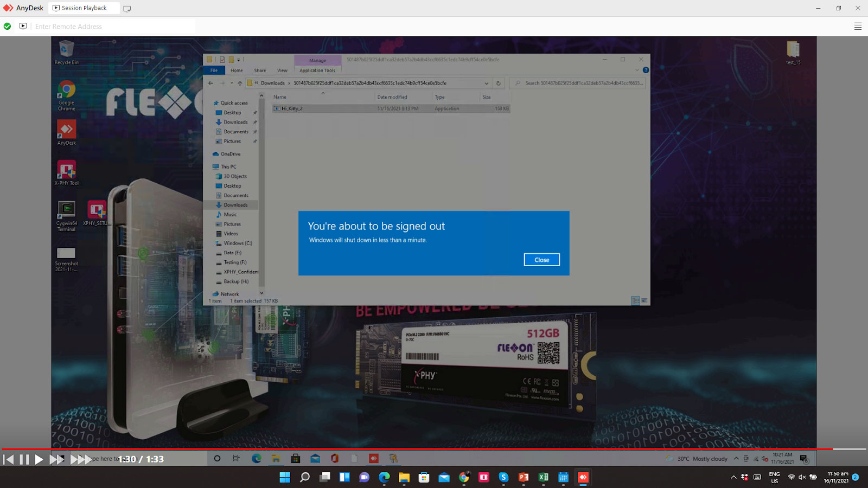Open a new AnyDesk session tab
Image resolution: width=868 pixels, height=488 pixels.
tap(127, 9)
